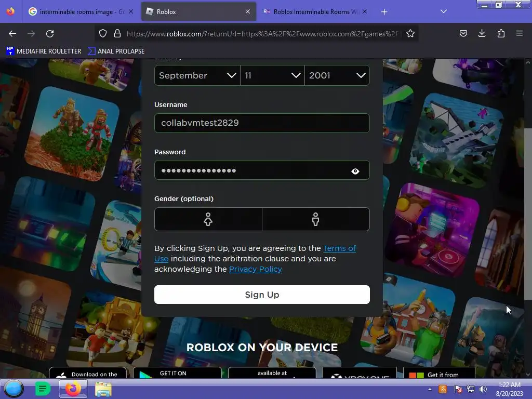Screen dimensions: 532x399
Task: Click the orange Java tray icon
Action: click(x=443, y=389)
